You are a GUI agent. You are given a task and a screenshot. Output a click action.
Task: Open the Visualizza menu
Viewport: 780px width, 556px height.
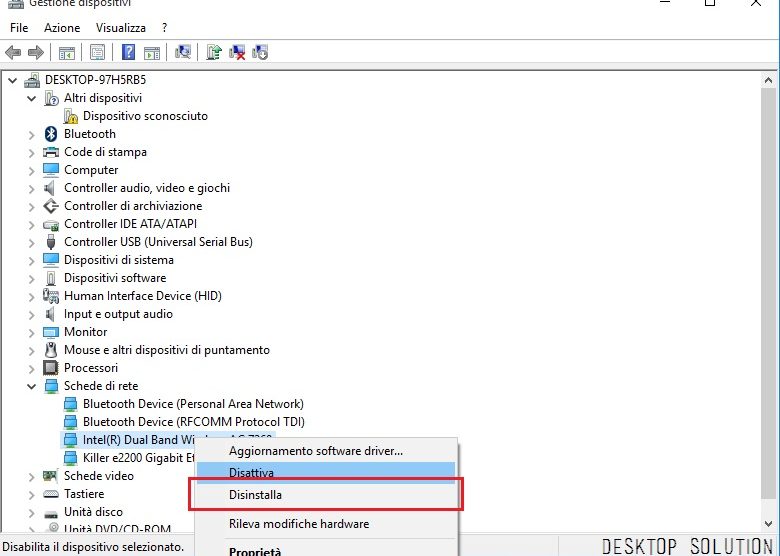[121, 28]
